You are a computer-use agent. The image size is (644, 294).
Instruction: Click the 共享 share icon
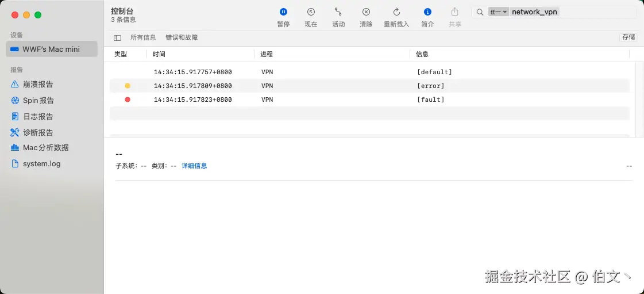coord(454,12)
